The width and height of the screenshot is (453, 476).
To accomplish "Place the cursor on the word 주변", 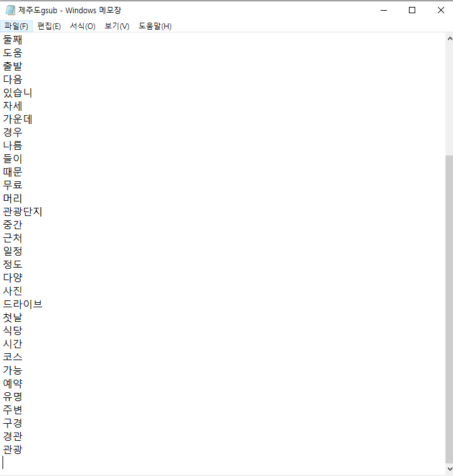I will pyautogui.click(x=13, y=409).
